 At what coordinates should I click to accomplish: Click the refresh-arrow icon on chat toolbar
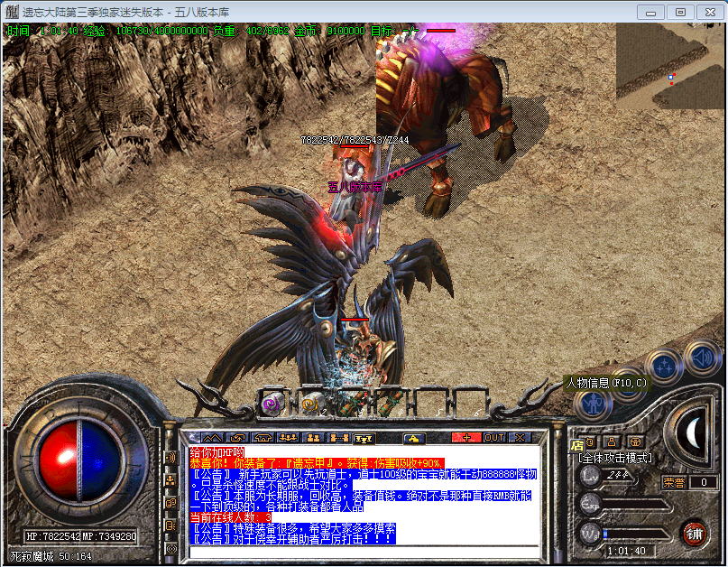click(x=238, y=438)
